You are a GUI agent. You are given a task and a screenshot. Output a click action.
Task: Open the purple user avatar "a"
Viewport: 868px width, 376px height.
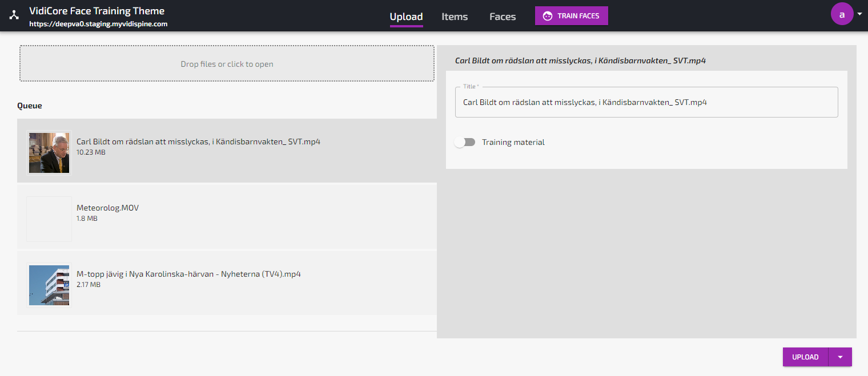tap(842, 14)
